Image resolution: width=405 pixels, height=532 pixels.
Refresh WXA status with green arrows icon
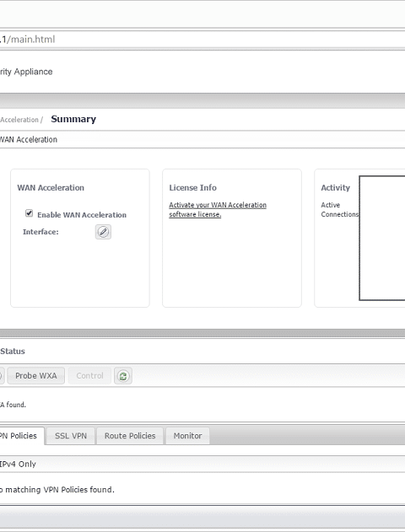tap(123, 376)
